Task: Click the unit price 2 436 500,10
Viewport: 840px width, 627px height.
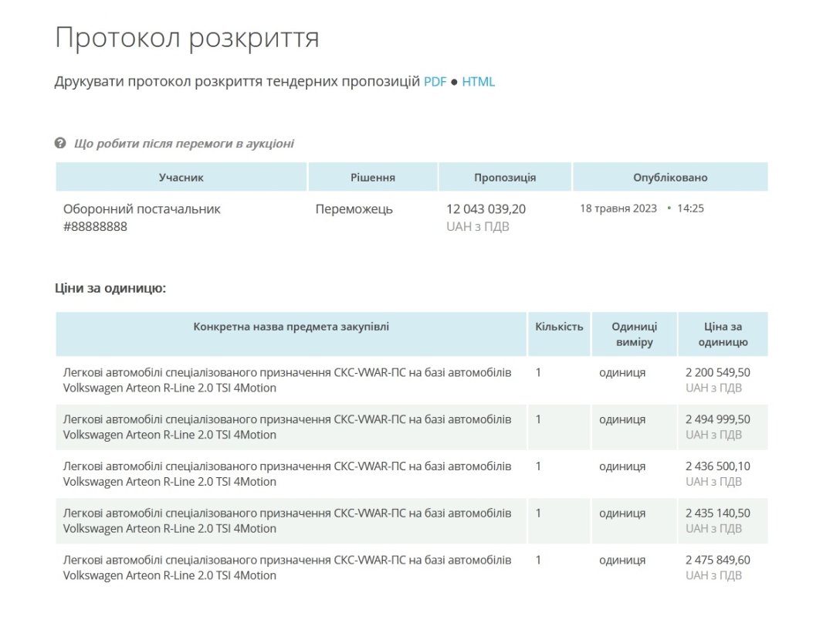Action: pos(717,466)
